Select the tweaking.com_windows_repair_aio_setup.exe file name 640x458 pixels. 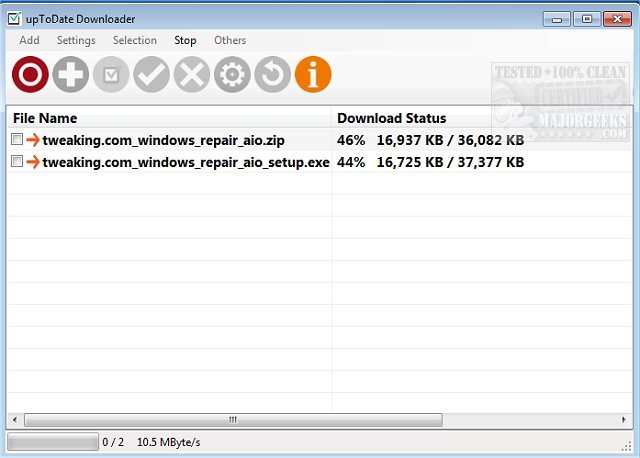point(186,162)
